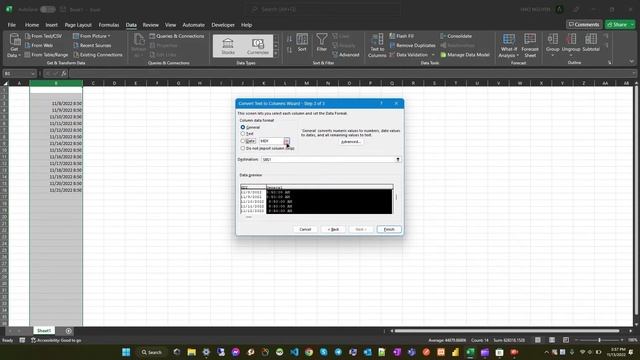
Task: Expand the Data Types gallery
Action: coord(276,53)
